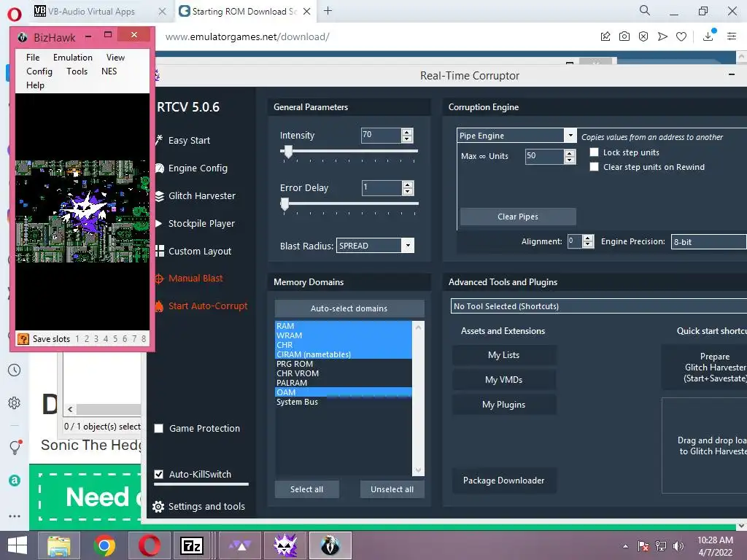The image size is (747, 560).
Task: Select BizHawk save slot 1
Action: [x=77, y=338]
